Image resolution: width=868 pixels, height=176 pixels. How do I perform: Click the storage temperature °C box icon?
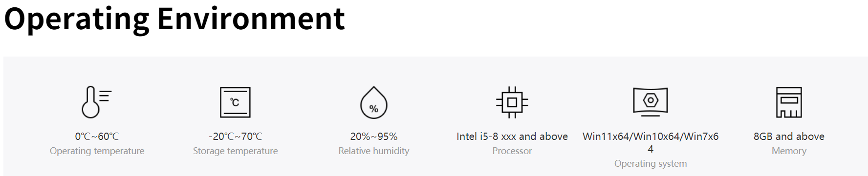235,102
